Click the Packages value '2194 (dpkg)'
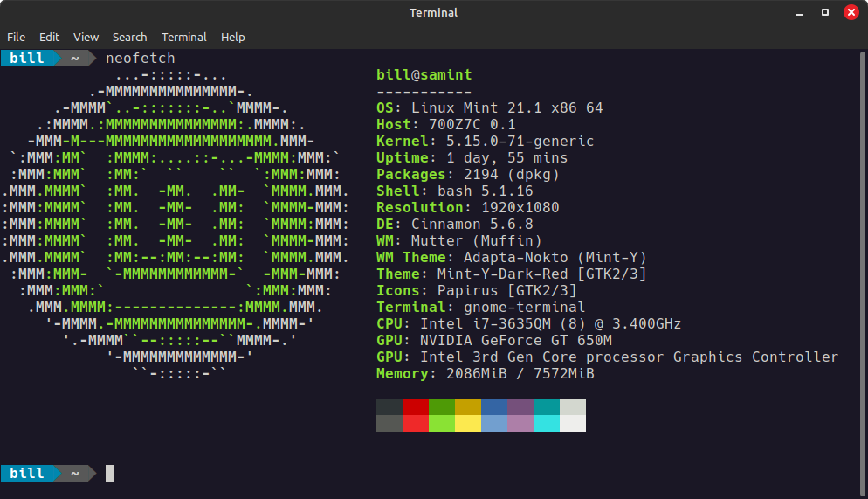Viewport: 868px width, 499px height. point(512,175)
